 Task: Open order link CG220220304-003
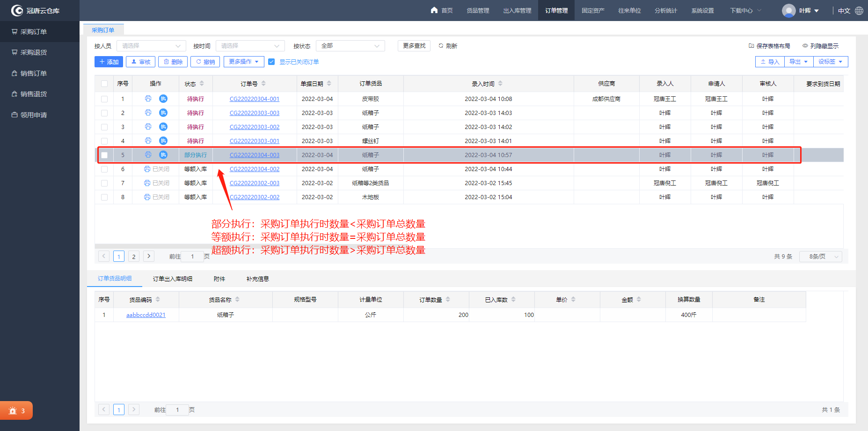click(255, 155)
